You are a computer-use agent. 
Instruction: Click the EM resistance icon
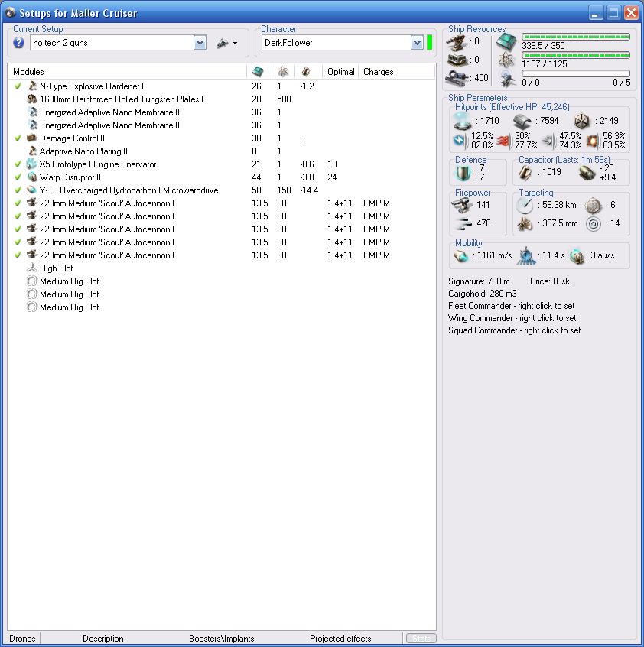click(x=460, y=140)
